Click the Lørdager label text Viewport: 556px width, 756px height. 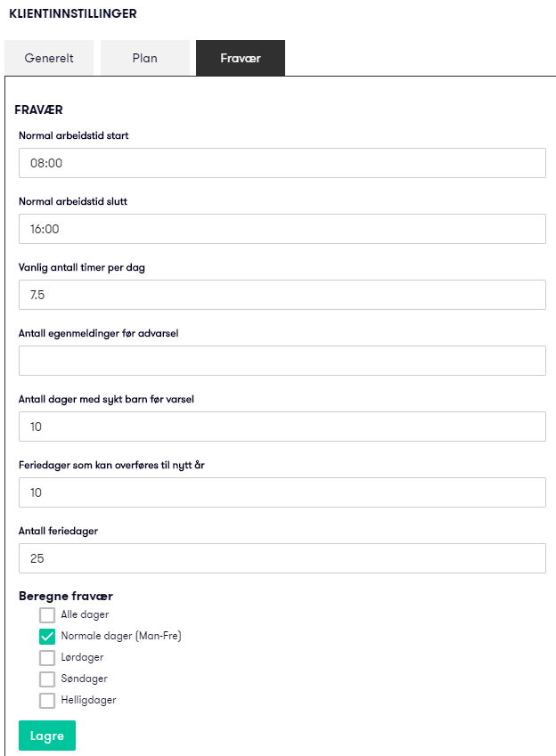point(83,657)
